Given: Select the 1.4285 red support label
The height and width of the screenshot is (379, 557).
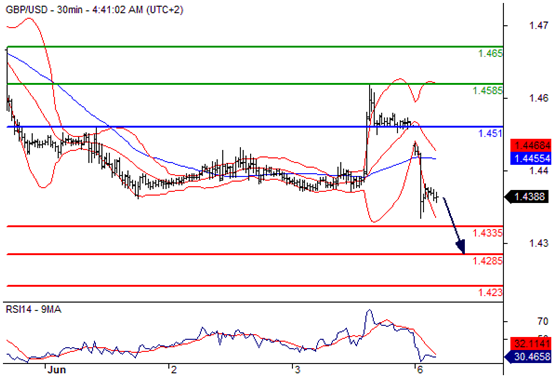Looking at the screenshot, I should coord(488,261).
